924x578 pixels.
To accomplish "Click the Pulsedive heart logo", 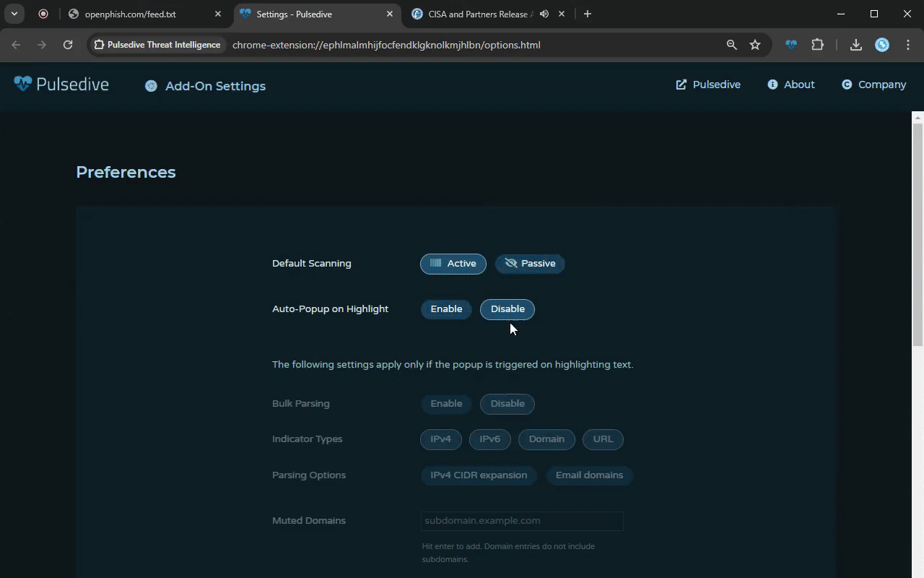I will pyautogui.click(x=23, y=84).
